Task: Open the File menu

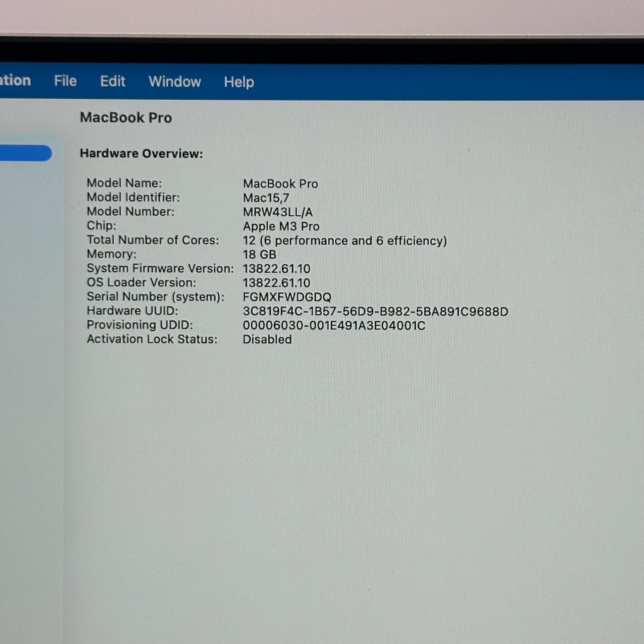Action: click(x=66, y=81)
